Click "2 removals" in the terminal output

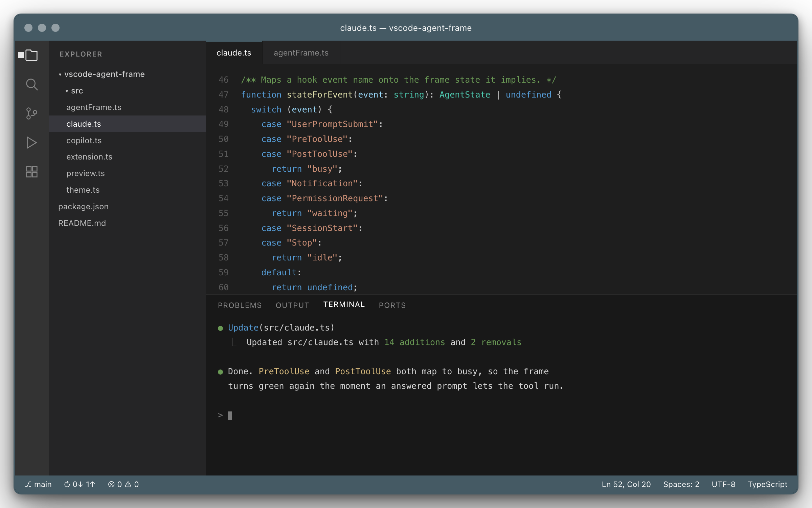point(496,342)
